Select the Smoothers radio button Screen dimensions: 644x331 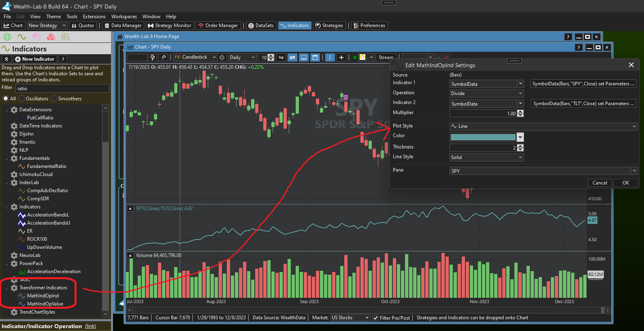pos(54,99)
